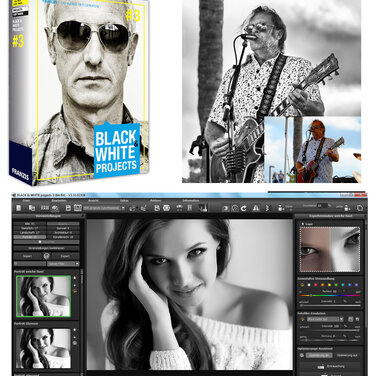Select the Alle presets category
Screen dimensions: 376x376
click(30, 224)
